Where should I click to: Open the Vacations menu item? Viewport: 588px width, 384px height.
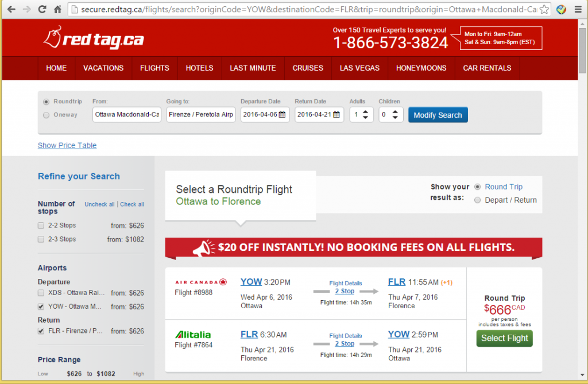103,68
